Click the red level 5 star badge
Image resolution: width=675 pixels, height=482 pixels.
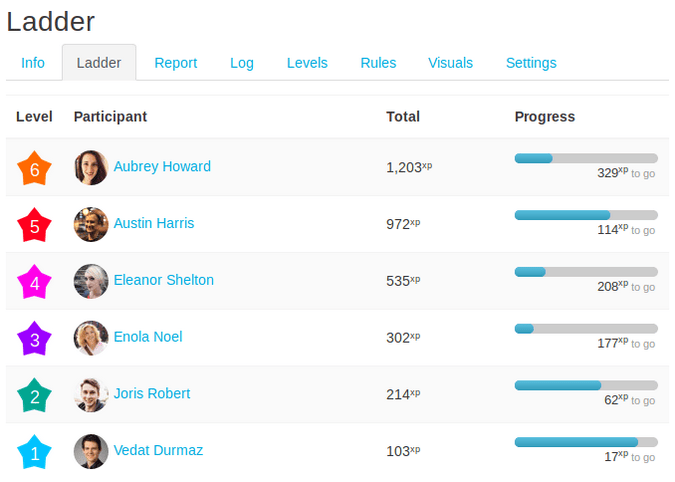(x=34, y=226)
